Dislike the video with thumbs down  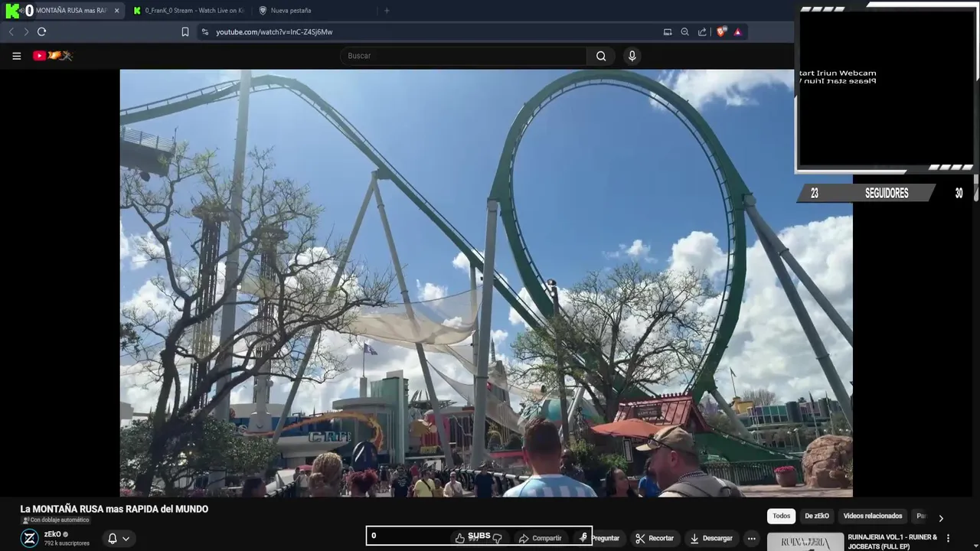497,538
